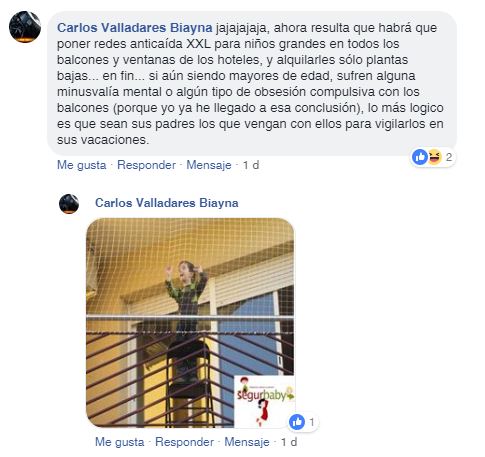Screen dimensions: 485x457
Task: Click Mensaje under the photo reply
Action: point(247,442)
